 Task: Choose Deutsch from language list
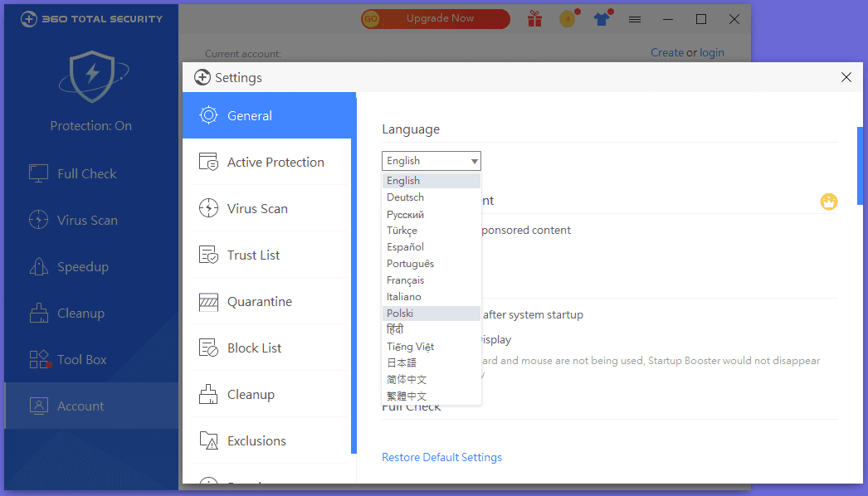[432, 197]
